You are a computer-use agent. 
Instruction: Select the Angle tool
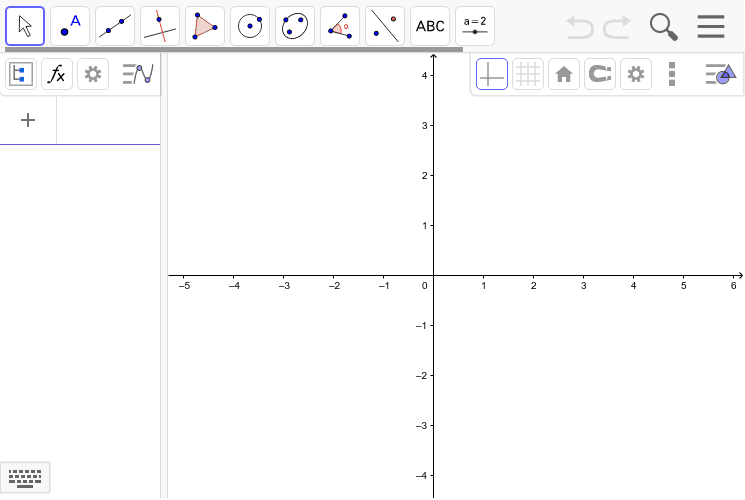[340, 26]
